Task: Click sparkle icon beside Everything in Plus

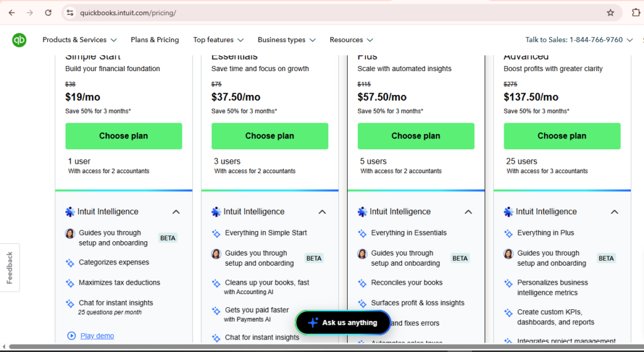Action: click(508, 234)
